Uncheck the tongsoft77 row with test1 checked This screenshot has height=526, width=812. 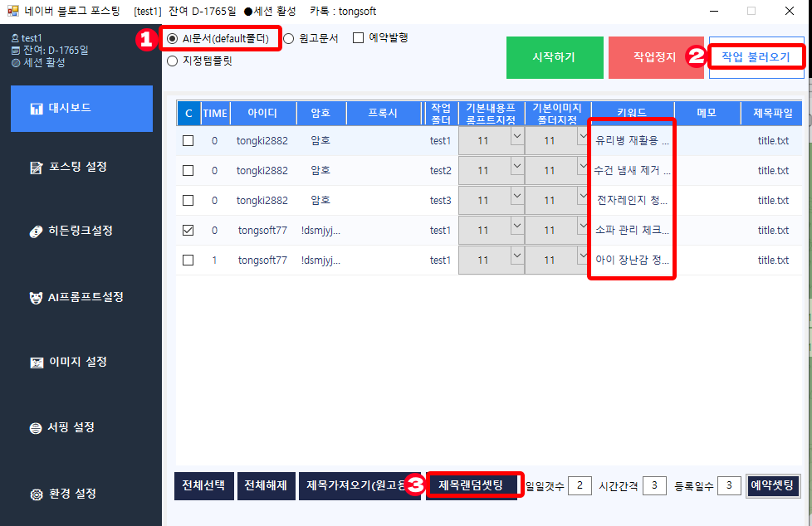[x=188, y=231]
